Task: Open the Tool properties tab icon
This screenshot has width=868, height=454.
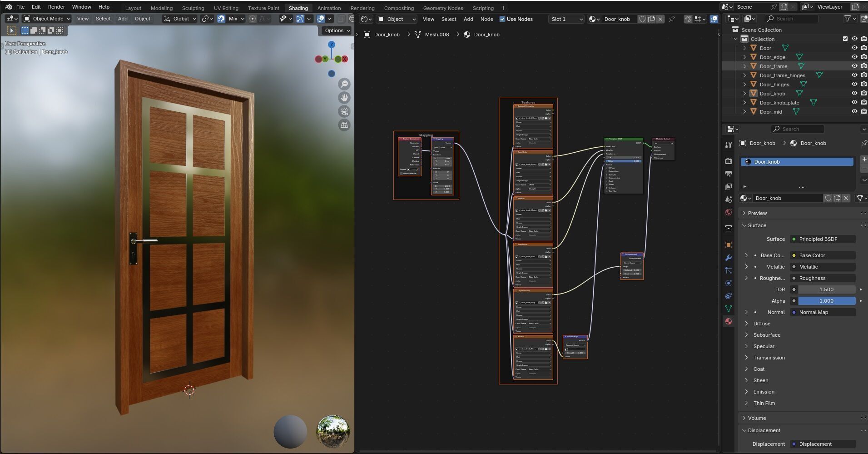Action: tap(729, 145)
